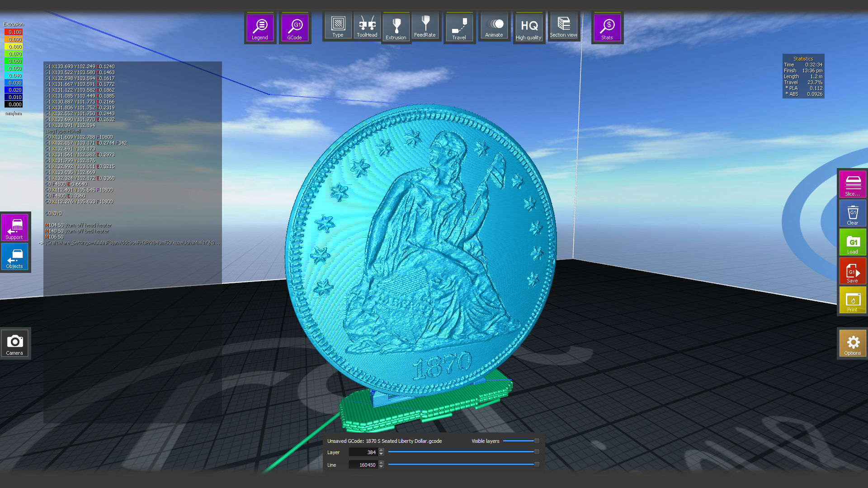Click the Slice button

(853, 184)
